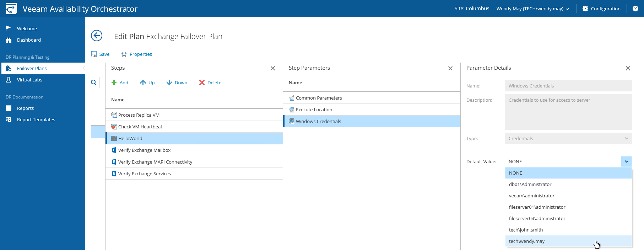This screenshot has width=644, height=250.
Task: Toggle the Default Value dropdown arrow
Action: click(627, 161)
